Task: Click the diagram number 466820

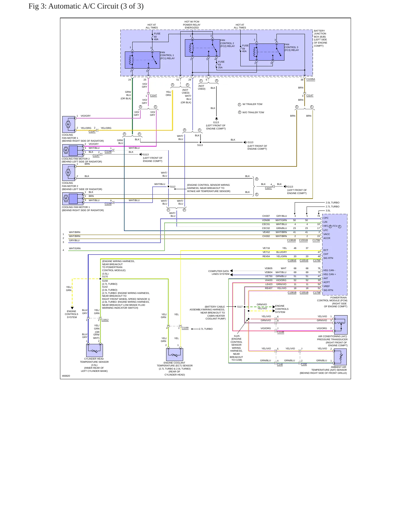Action: (x=66, y=376)
